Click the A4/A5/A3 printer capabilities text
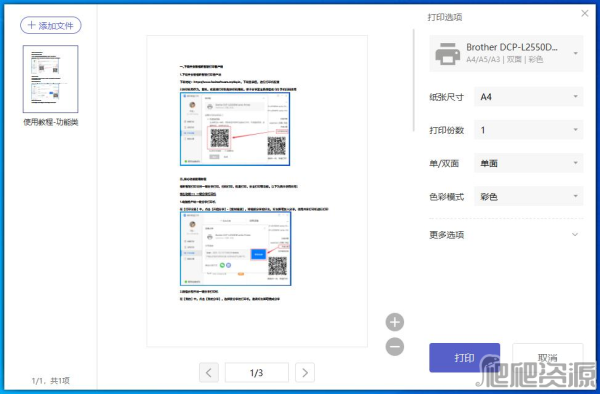Viewport: 600px width, 394px height. click(x=504, y=59)
